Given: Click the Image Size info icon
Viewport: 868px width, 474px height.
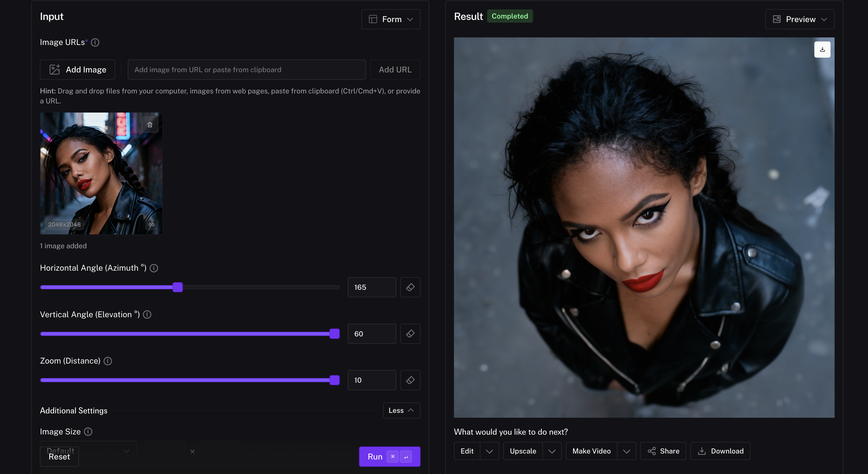Looking at the screenshot, I should coord(88,431).
